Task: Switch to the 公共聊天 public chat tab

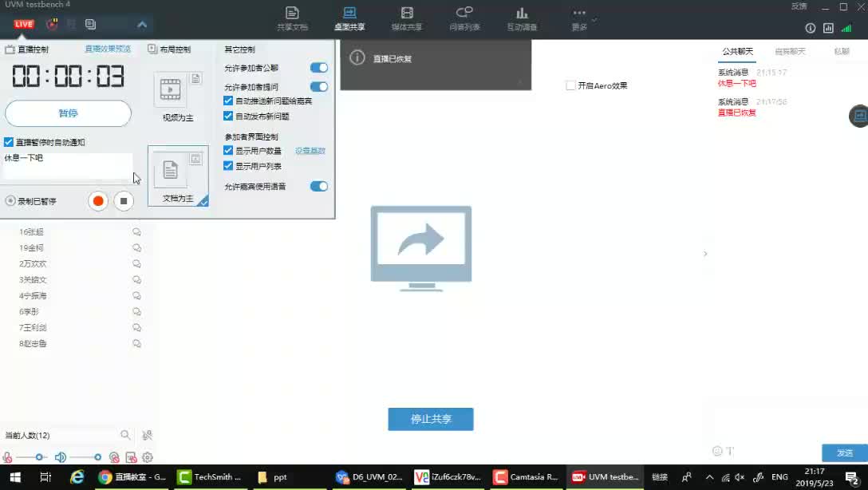Action: 737,52
